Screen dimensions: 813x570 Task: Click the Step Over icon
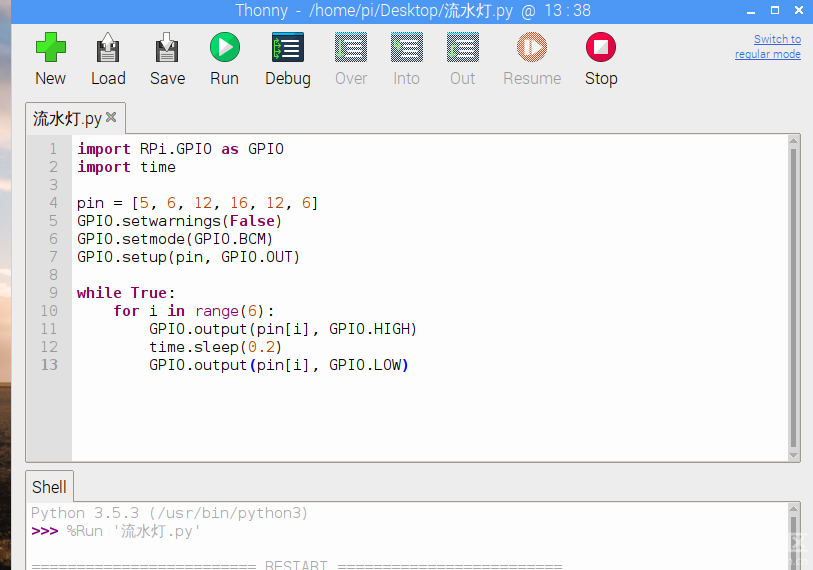click(350, 48)
